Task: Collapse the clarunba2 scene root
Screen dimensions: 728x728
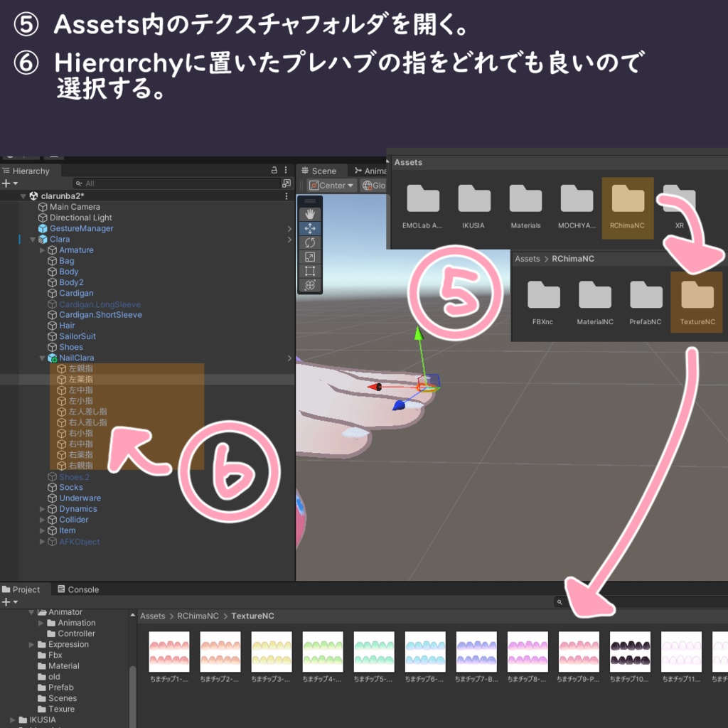Action: [23, 196]
